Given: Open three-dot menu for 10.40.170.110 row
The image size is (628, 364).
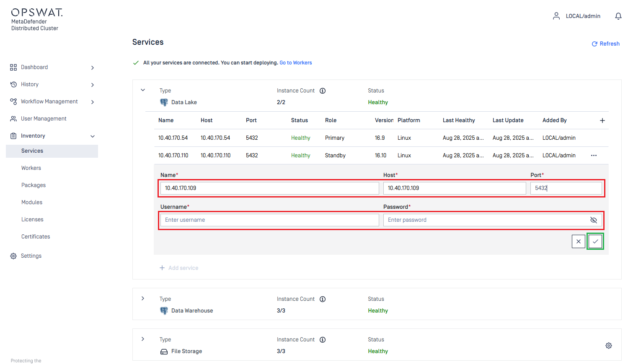Looking at the screenshot, I should tap(594, 156).
